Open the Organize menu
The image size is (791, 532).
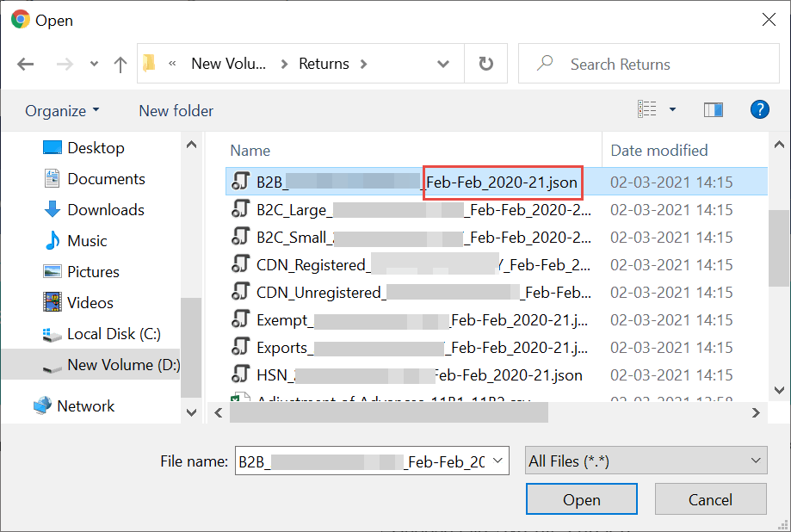coord(62,110)
